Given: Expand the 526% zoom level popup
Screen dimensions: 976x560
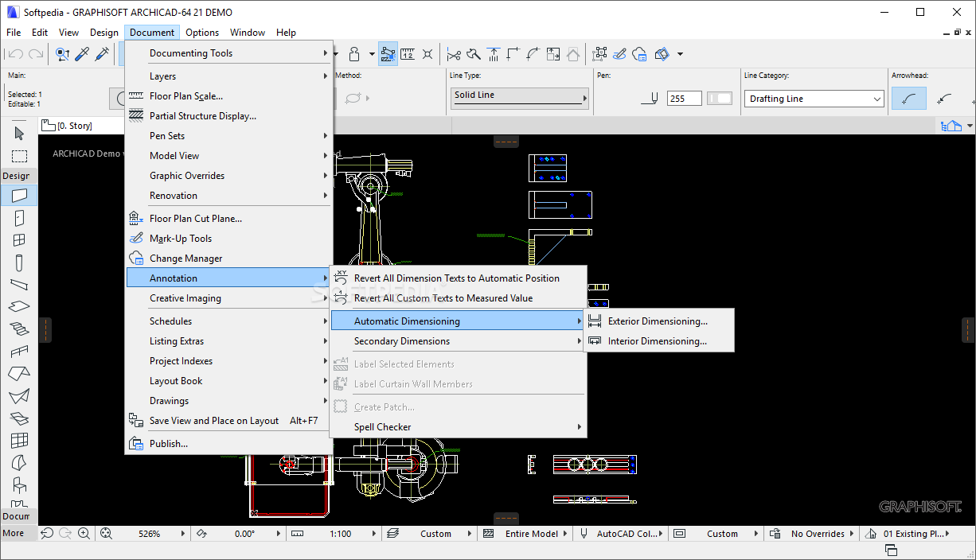Looking at the screenshot, I should pos(184,534).
